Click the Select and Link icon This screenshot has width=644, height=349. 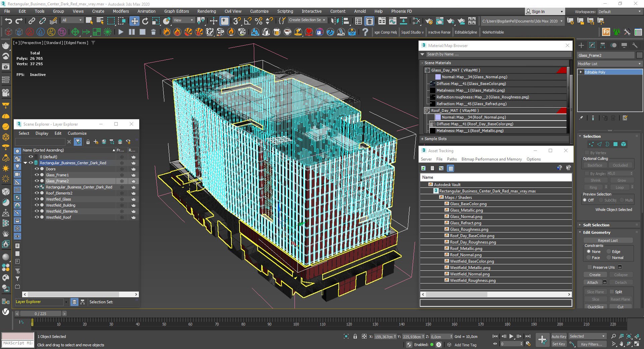point(32,21)
